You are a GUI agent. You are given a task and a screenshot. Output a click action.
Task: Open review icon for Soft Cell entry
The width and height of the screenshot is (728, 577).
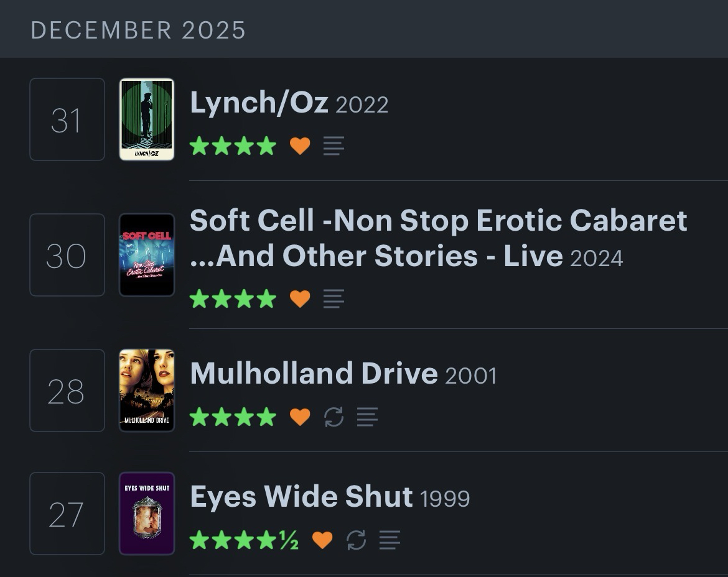point(334,299)
